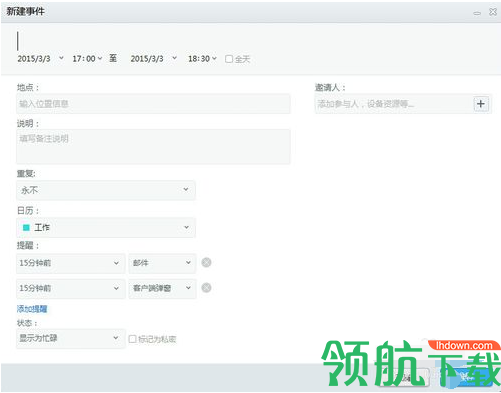
Task: Open first 15分钟前 reminder time dropdown beside 邮件
Action: 70,263
